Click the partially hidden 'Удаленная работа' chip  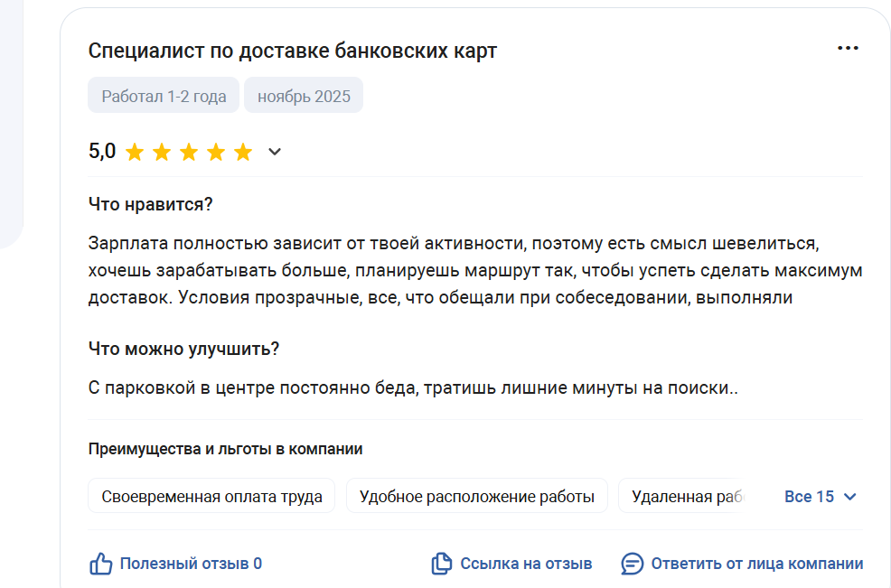point(685,497)
